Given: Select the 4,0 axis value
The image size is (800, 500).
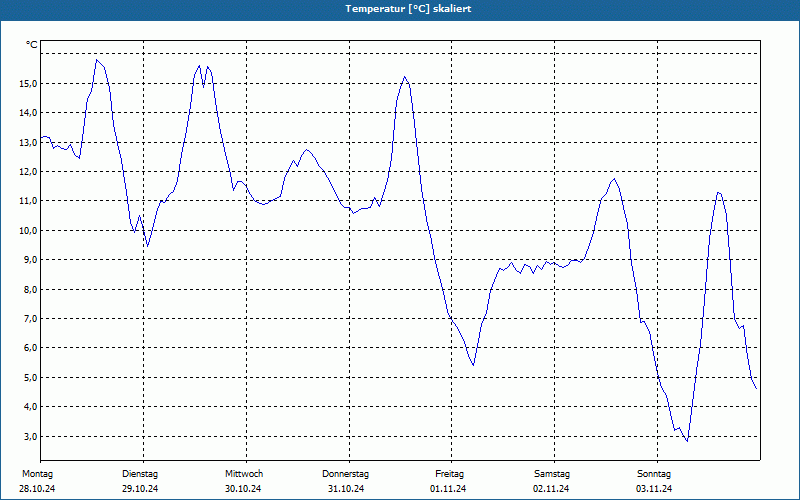Looking at the screenshot, I should point(30,407).
